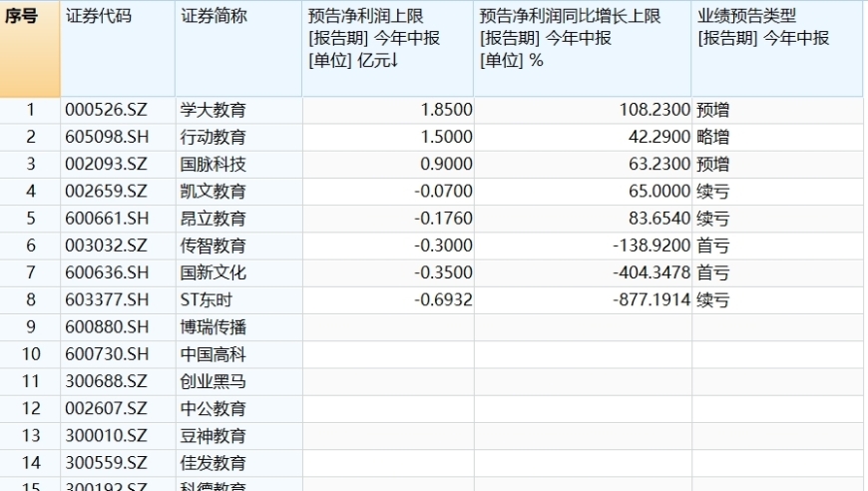The width and height of the screenshot is (868, 491).
Task: Click profit value -0.1760
Action: pos(443,219)
